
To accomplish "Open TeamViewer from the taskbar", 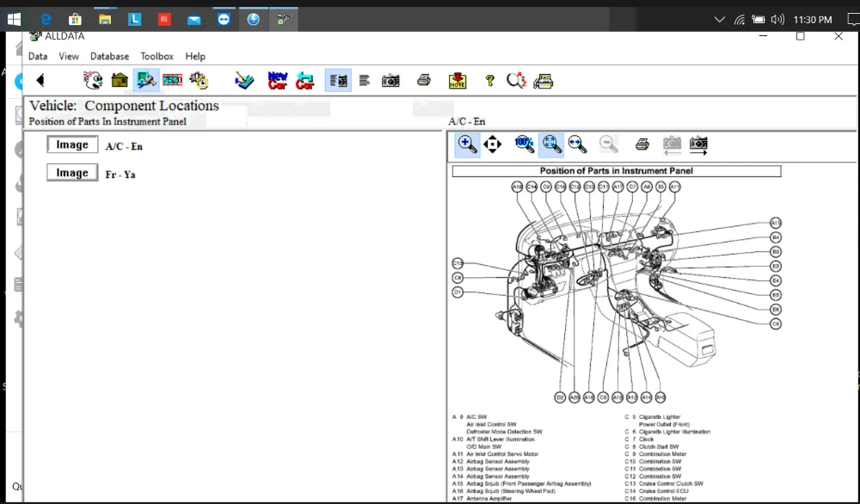I will tap(224, 20).
